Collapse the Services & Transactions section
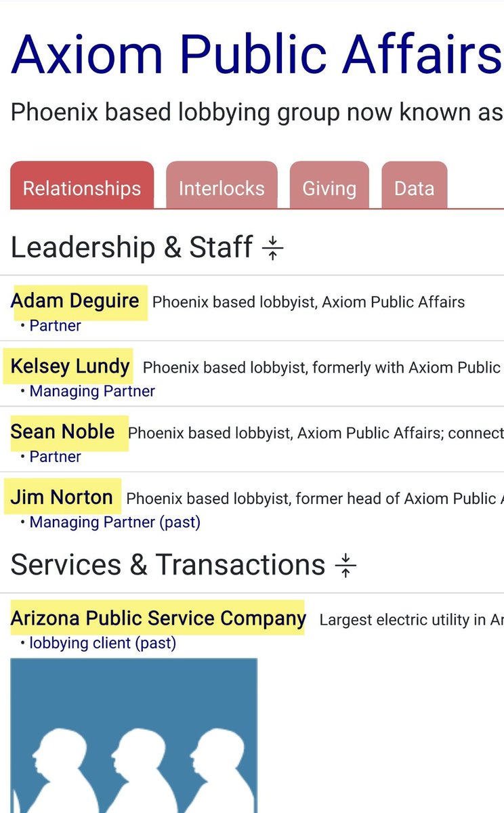This screenshot has width=504, height=813. click(x=345, y=565)
